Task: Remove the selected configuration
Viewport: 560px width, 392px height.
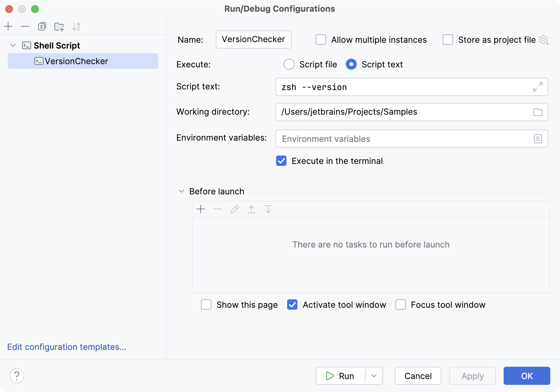Action: tap(25, 26)
